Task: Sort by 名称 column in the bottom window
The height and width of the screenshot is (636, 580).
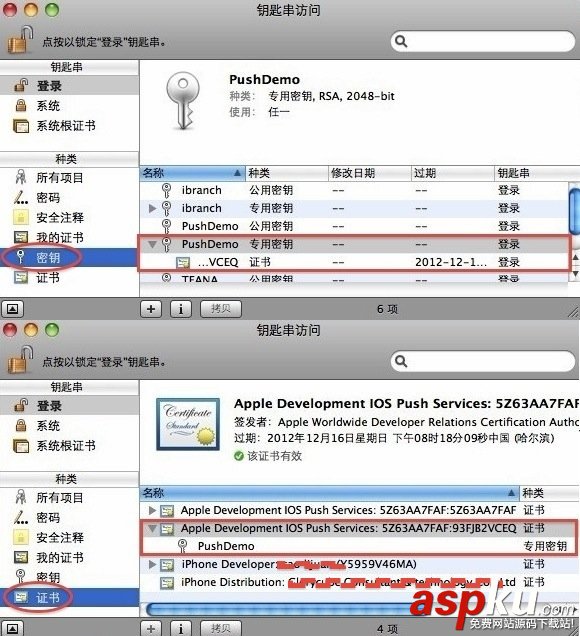Action: click(x=329, y=493)
